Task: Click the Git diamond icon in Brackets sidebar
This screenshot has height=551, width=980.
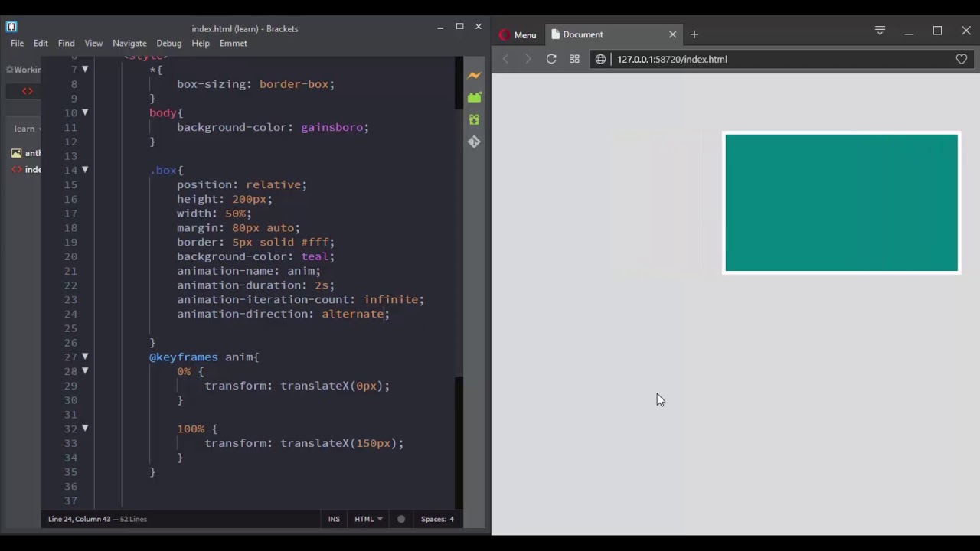Action: 474,142
